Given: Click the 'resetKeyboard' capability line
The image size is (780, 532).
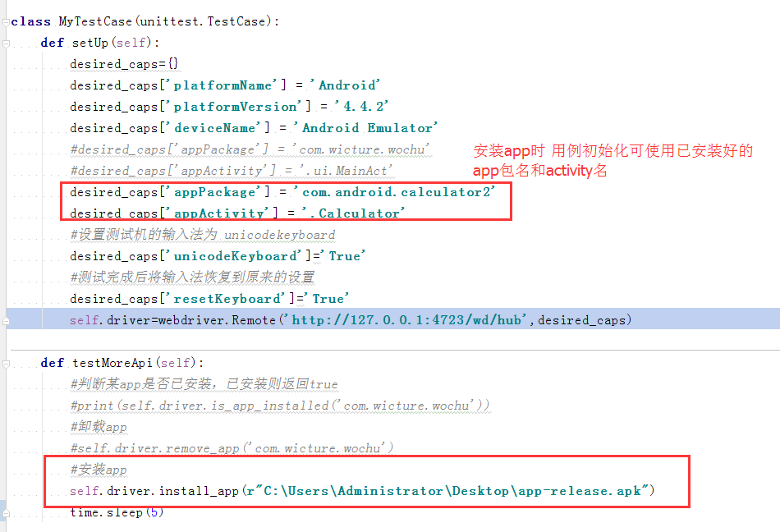Looking at the screenshot, I should click(209, 299).
